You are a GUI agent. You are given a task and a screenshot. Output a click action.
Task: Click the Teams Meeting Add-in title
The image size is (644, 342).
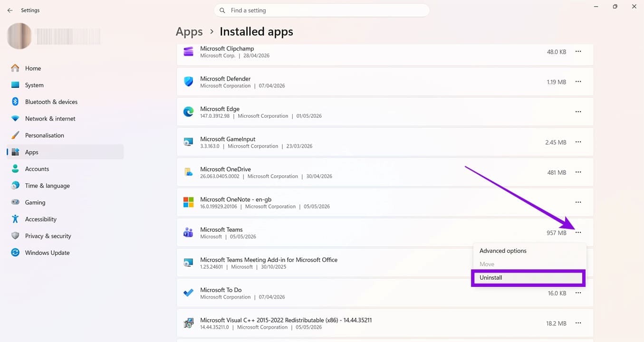pyautogui.click(x=269, y=260)
